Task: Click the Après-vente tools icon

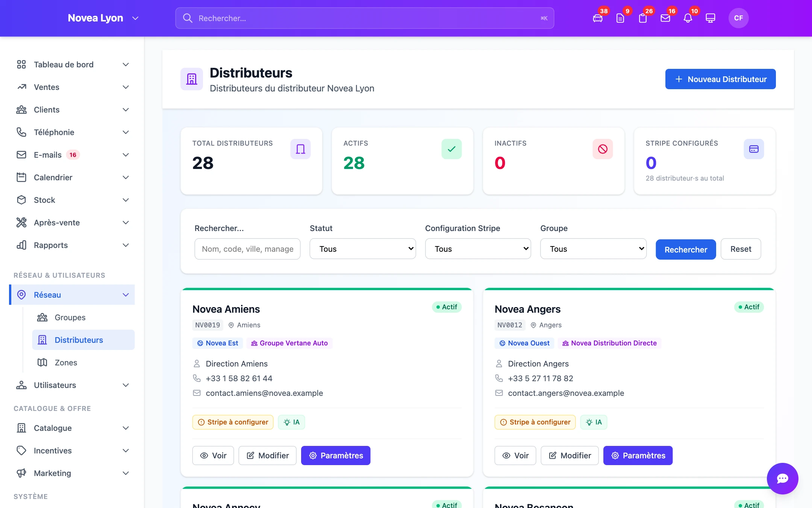Action: (21, 222)
